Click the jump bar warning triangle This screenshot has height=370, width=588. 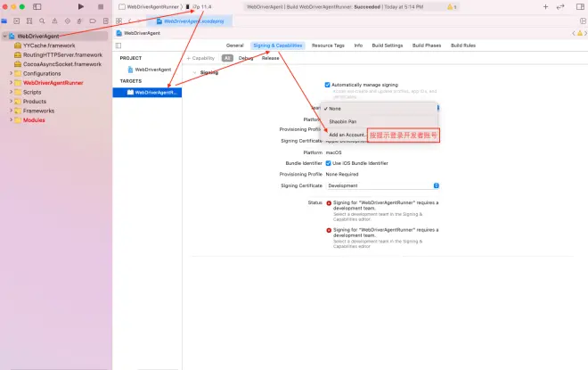(580, 33)
